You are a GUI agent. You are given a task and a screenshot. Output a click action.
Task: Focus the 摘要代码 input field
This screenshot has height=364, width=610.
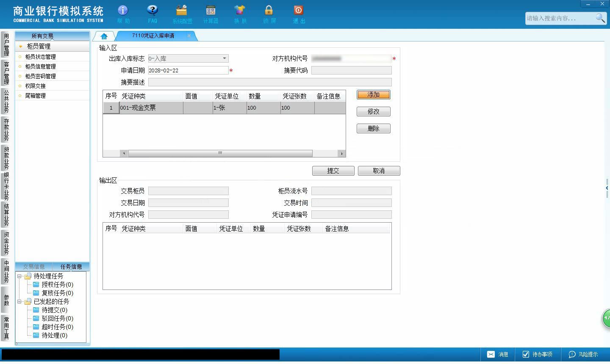pyautogui.click(x=351, y=70)
